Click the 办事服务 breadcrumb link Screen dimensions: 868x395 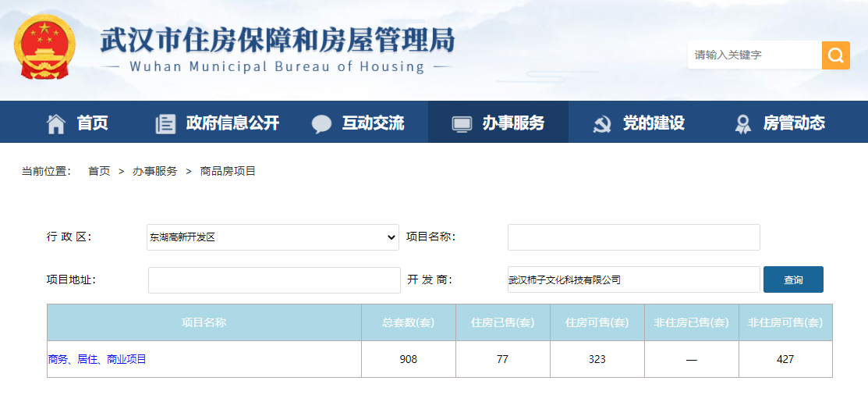pos(154,171)
